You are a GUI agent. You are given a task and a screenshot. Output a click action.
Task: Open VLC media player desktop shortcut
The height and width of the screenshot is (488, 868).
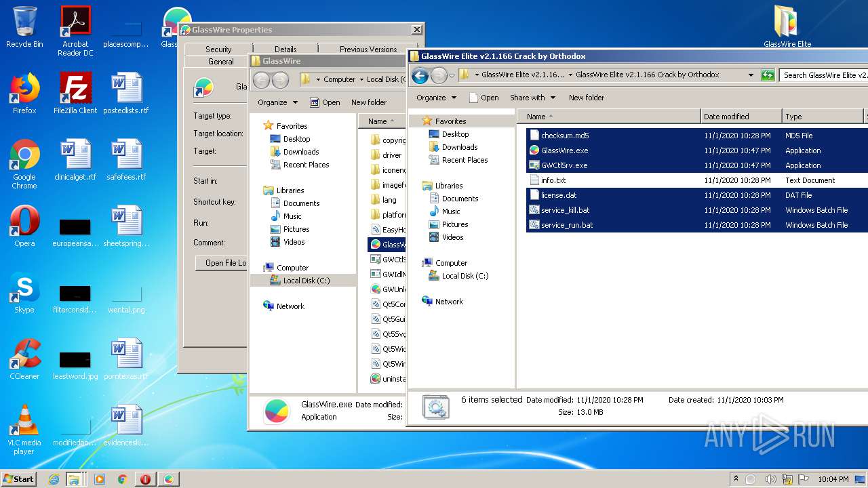coord(24,430)
